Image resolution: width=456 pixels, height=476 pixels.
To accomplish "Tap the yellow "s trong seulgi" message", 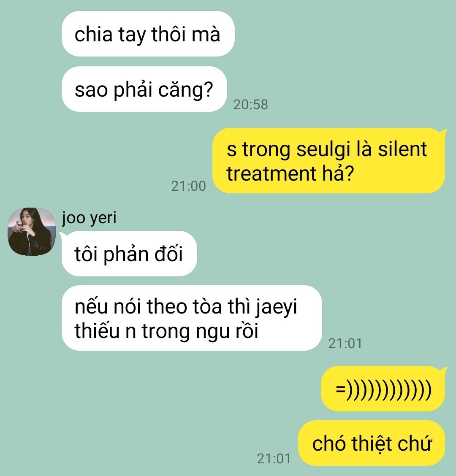I will pos(329,161).
